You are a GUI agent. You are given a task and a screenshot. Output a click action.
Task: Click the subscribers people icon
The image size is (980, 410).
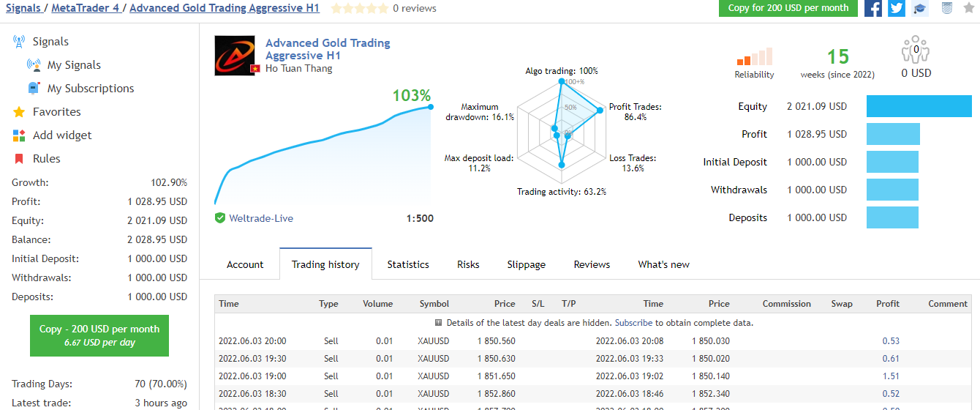(x=916, y=50)
